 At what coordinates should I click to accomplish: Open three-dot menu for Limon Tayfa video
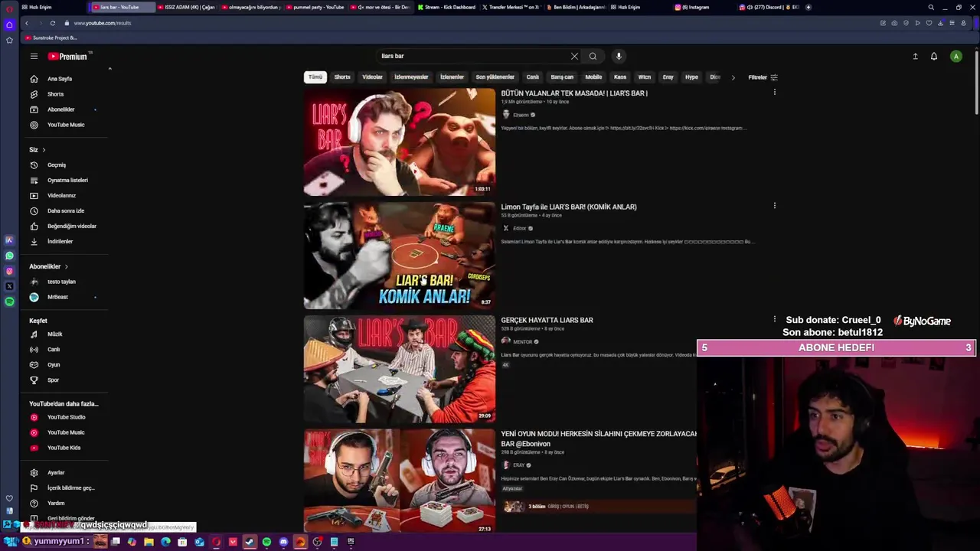774,206
